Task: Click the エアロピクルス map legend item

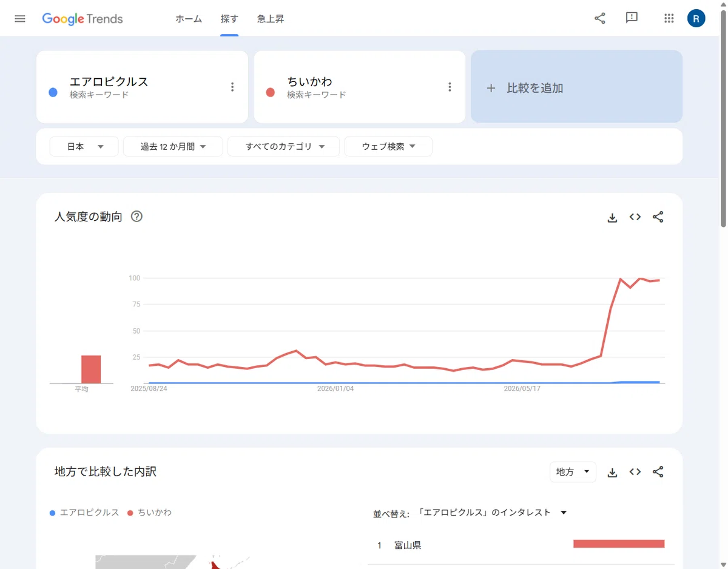Action: [84, 513]
